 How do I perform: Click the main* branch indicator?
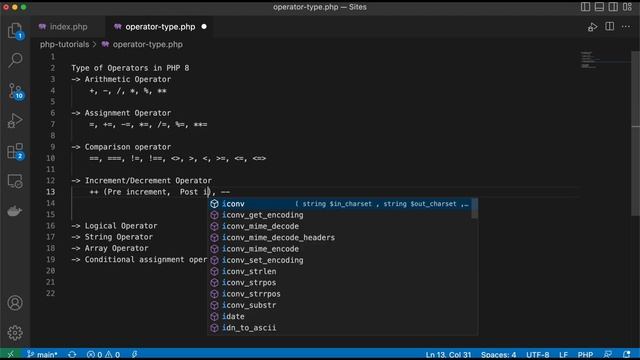[x=42, y=355]
